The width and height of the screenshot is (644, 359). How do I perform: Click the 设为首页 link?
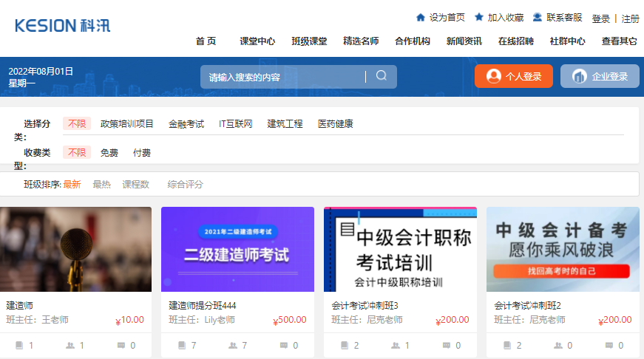(447, 18)
